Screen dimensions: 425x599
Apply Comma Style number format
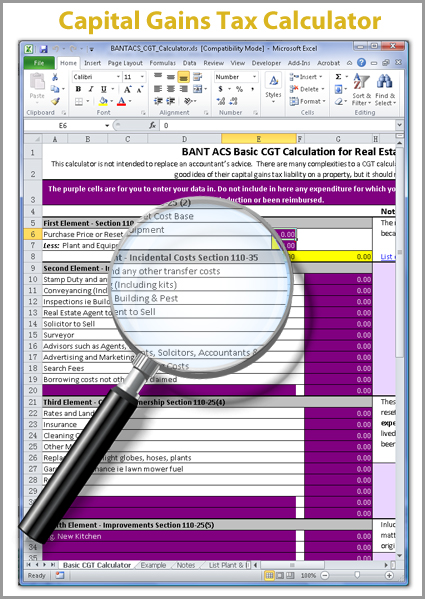coord(252,89)
